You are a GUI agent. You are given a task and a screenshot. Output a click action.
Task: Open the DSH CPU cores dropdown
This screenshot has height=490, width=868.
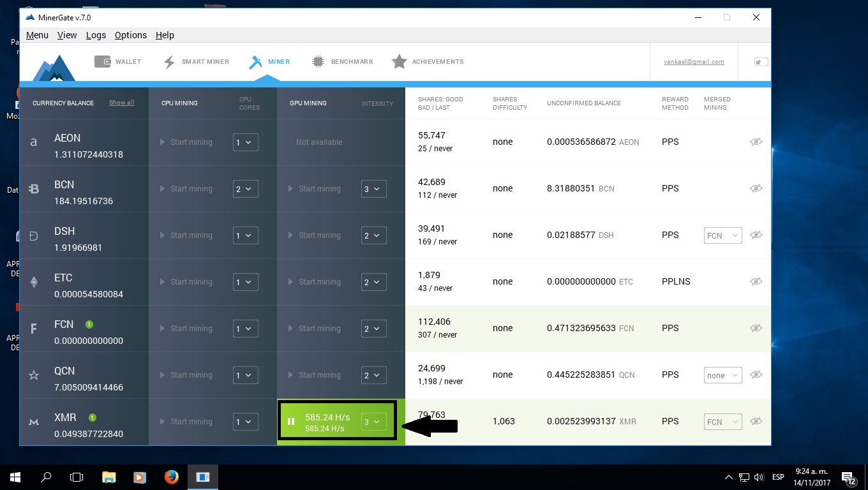[246, 235]
